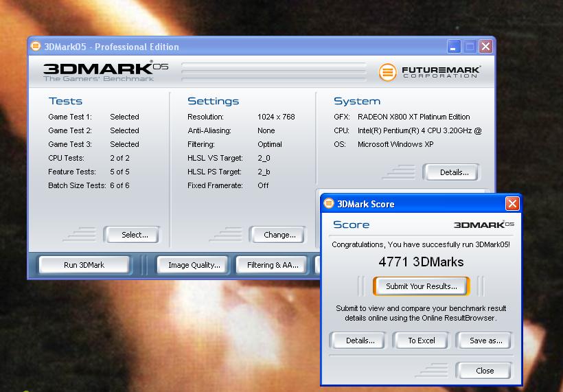Open Filtering & AA... tool
Screen dimensions: 563x392
pos(272,265)
